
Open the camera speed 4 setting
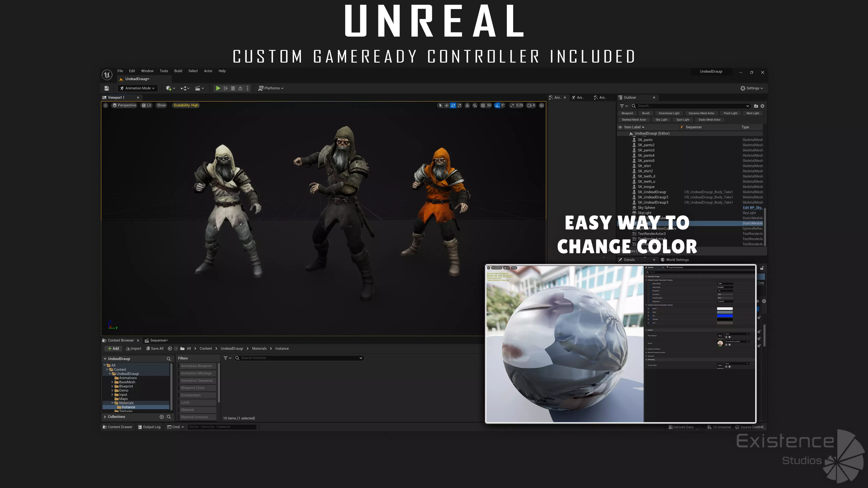click(531, 106)
